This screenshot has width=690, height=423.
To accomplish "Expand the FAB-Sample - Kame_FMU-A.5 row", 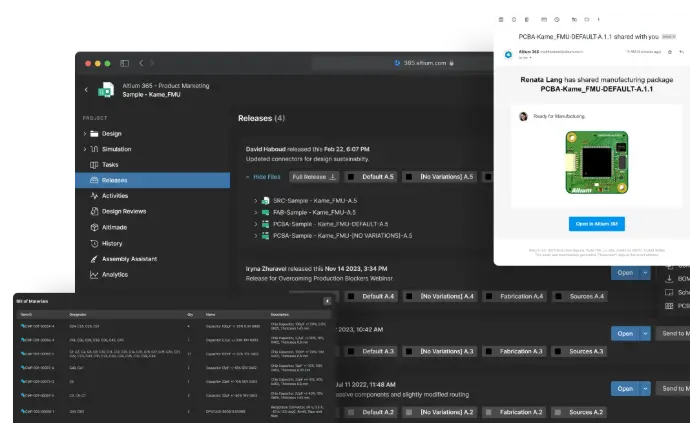I will pos(255,213).
